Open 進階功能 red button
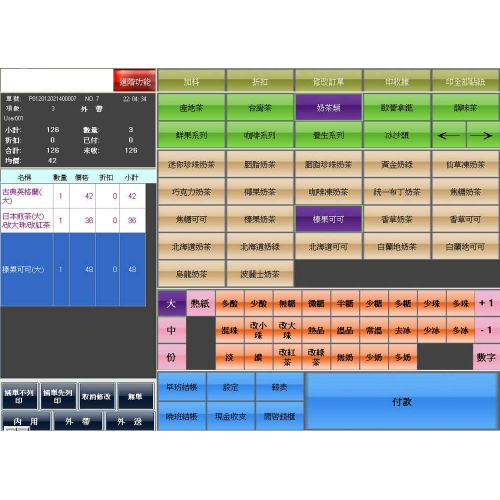The width and height of the screenshot is (500, 500). pyautogui.click(x=135, y=80)
